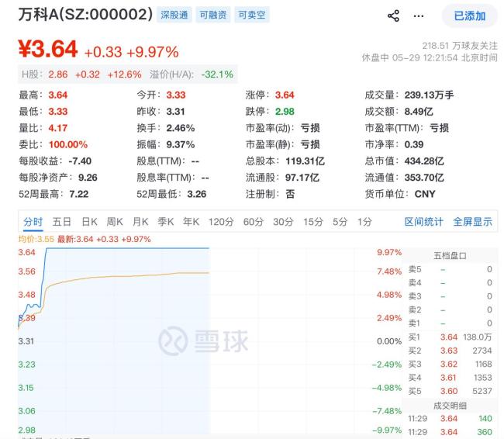Click the 流通值 value 353.70亿
504x439 pixels.
[424, 178]
